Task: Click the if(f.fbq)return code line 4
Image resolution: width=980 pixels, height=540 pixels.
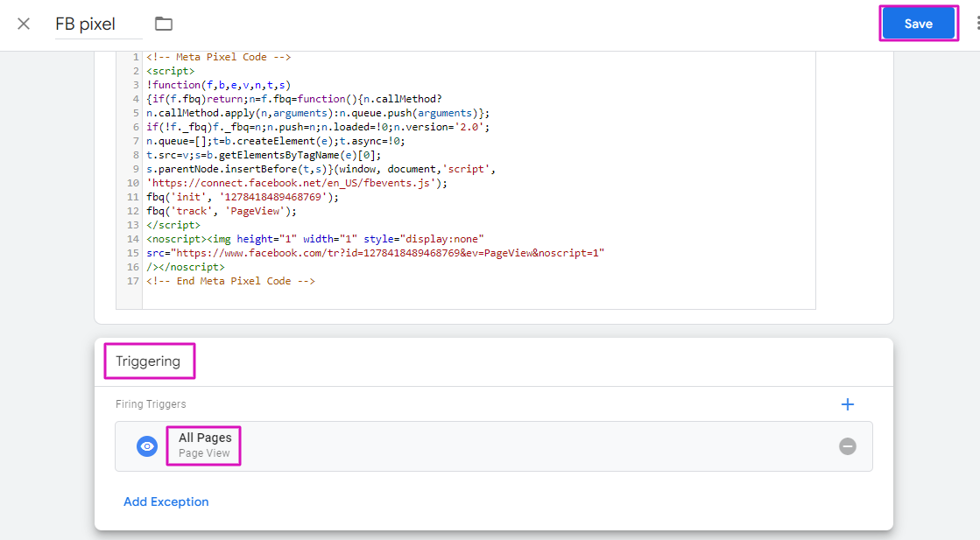Action: [x=294, y=99]
